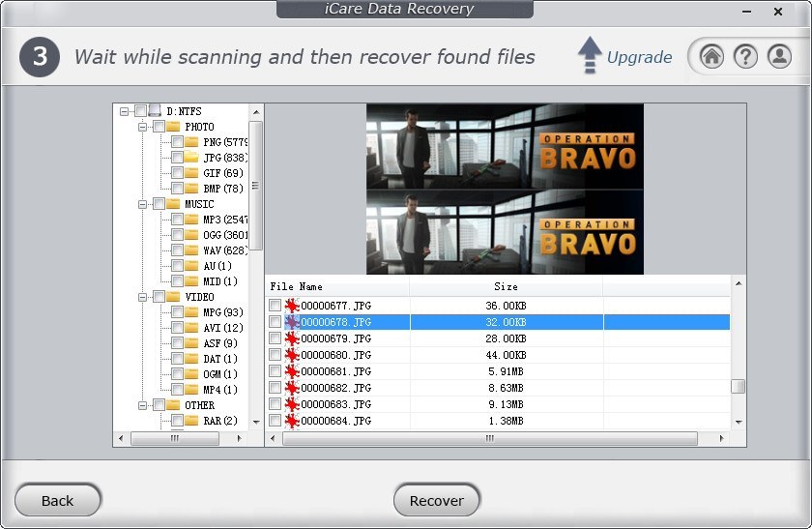
Task: Click the MP3 folder icon
Action: [191, 220]
